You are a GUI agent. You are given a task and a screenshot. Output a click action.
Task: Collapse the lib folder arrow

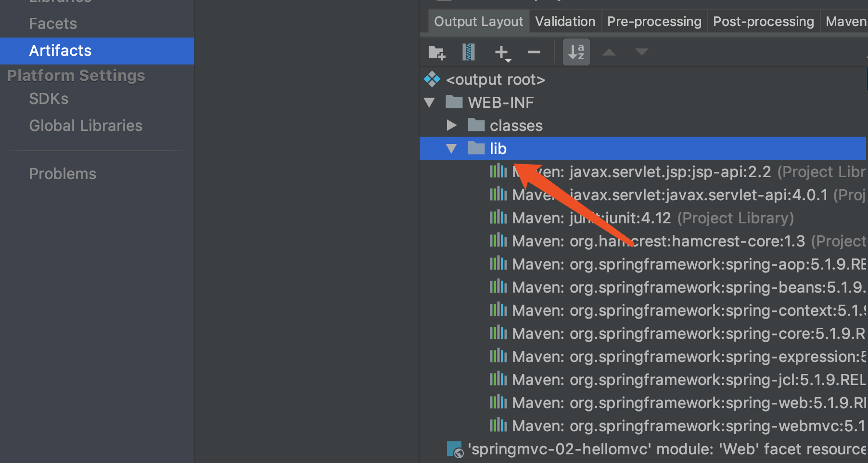[451, 149]
